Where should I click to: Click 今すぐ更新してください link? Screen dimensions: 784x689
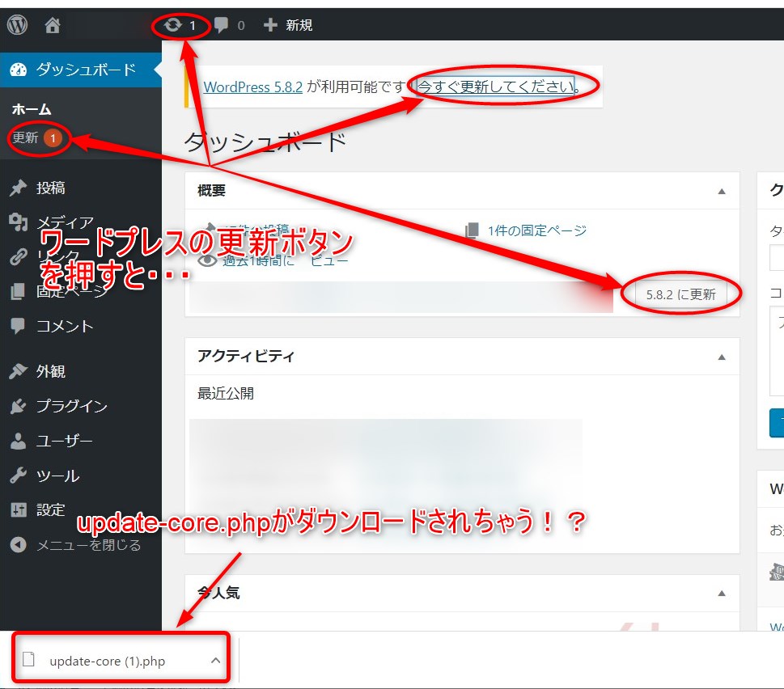point(497,87)
